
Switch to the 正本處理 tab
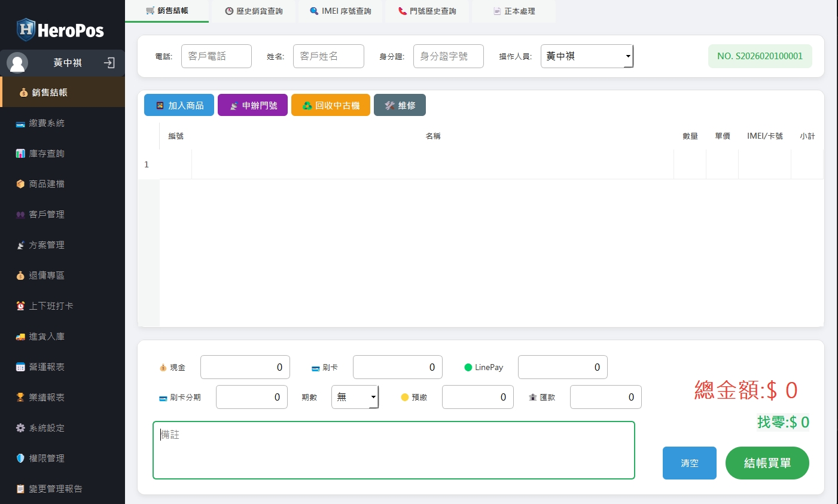pos(513,11)
